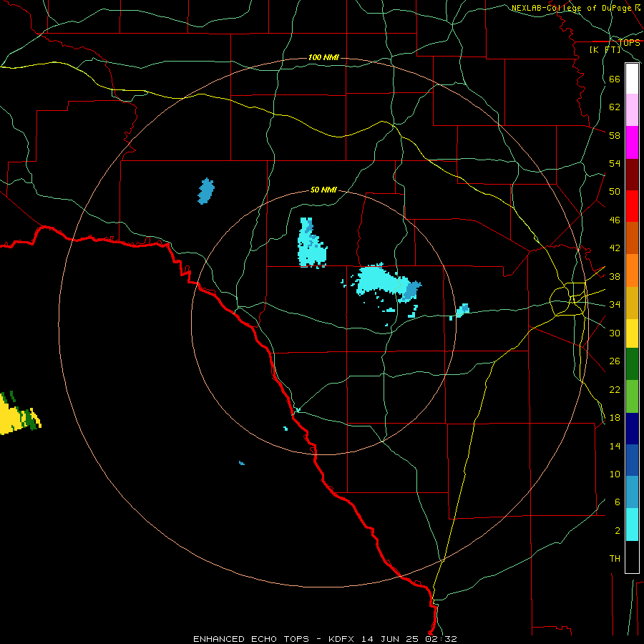This screenshot has width=644, height=644.
Task: Click the "50 NMI" range ring label
Action: tap(323, 190)
